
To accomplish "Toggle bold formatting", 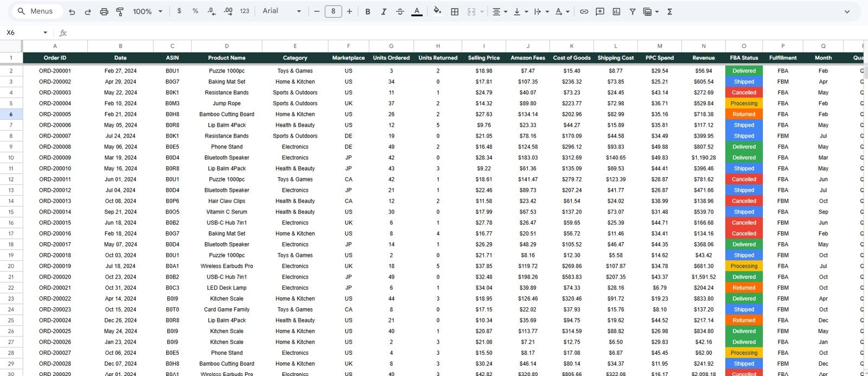I will click(368, 11).
